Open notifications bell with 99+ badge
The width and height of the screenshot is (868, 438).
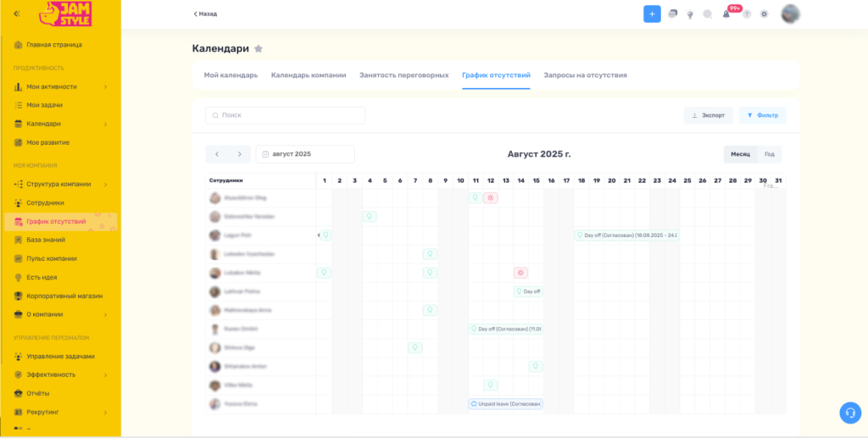(x=726, y=14)
